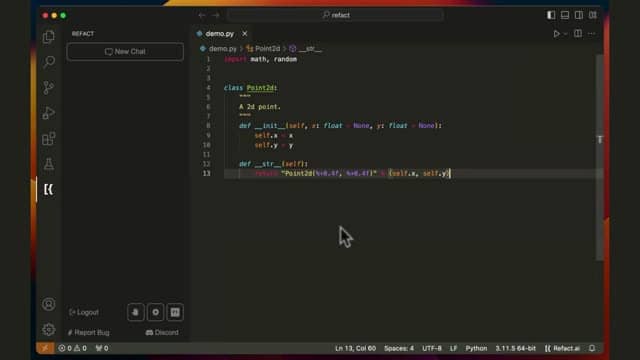Click the 'A 2d point.' docstring line
The width and height of the screenshot is (640, 360).
(x=260, y=107)
